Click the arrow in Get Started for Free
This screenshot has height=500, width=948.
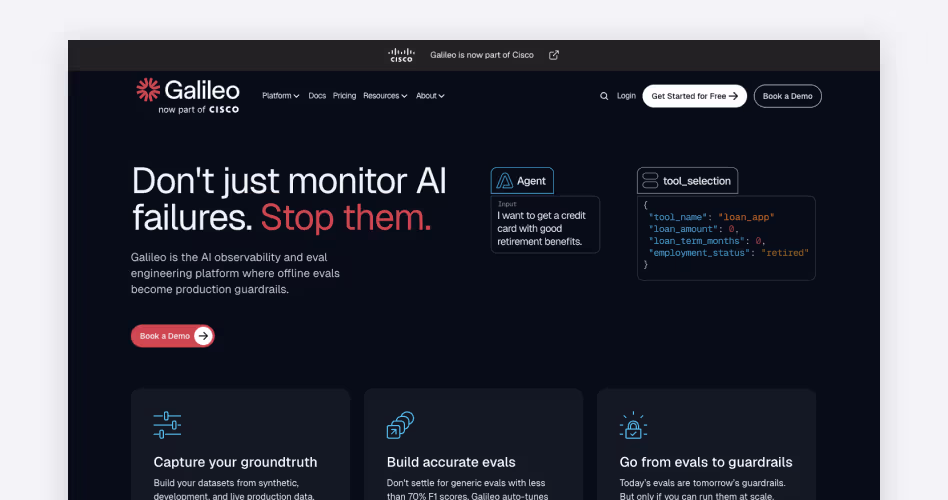pyautogui.click(x=733, y=96)
